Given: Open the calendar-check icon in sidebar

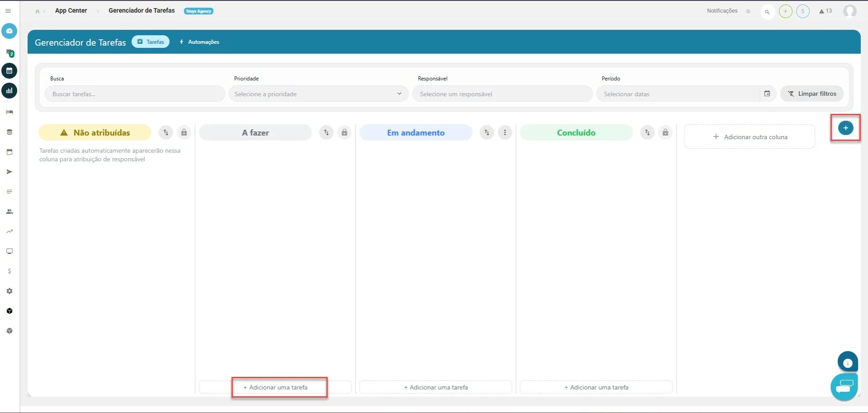Looking at the screenshot, I should tap(9, 152).
